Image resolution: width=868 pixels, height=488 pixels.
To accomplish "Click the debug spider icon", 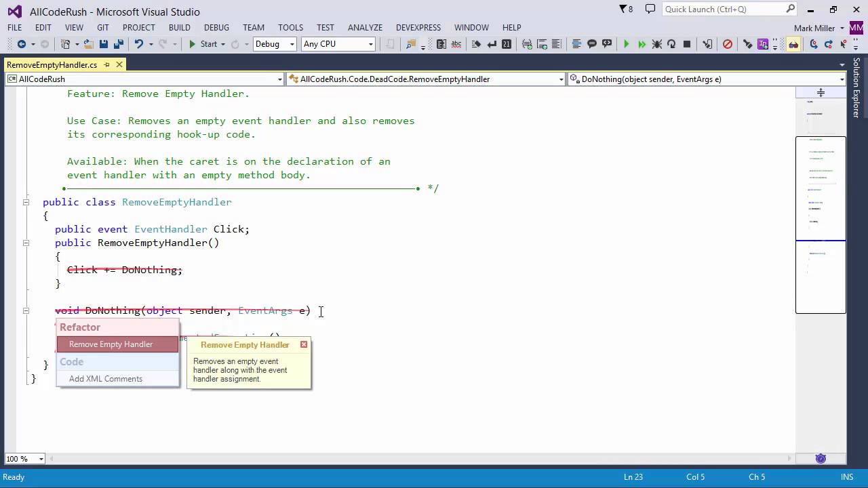I will (x=656, y=44).
